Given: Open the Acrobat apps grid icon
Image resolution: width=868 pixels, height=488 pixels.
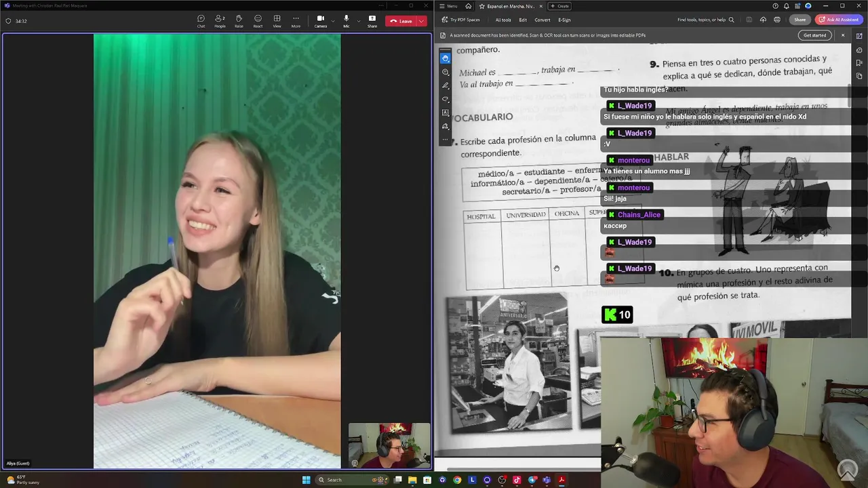Looking at the screenshot, I should pos(797,6).
